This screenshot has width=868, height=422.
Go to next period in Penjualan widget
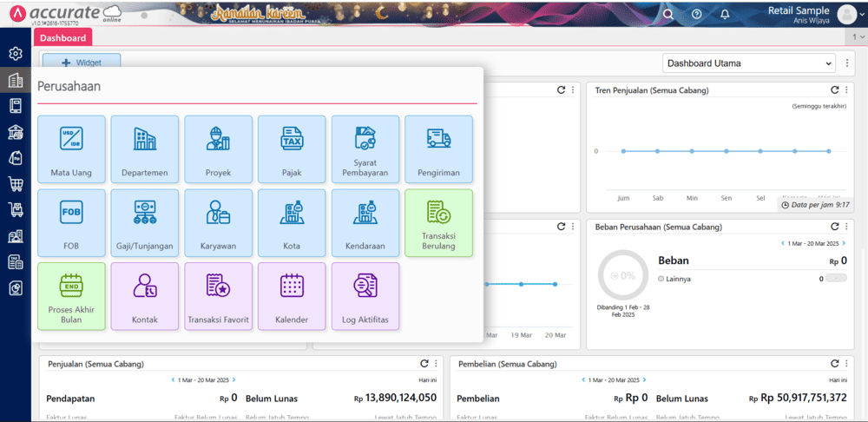tap(233, 380)
